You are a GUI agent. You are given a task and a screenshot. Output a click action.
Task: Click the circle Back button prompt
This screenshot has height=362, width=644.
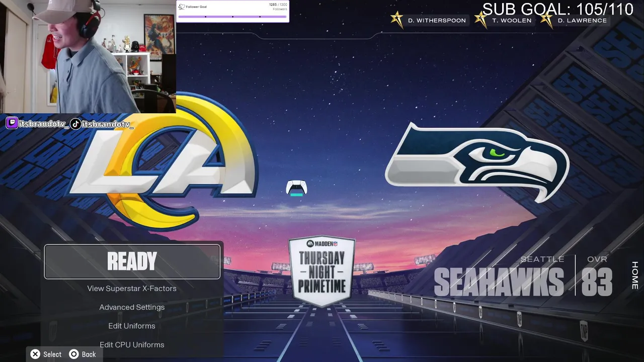[83, 354]
